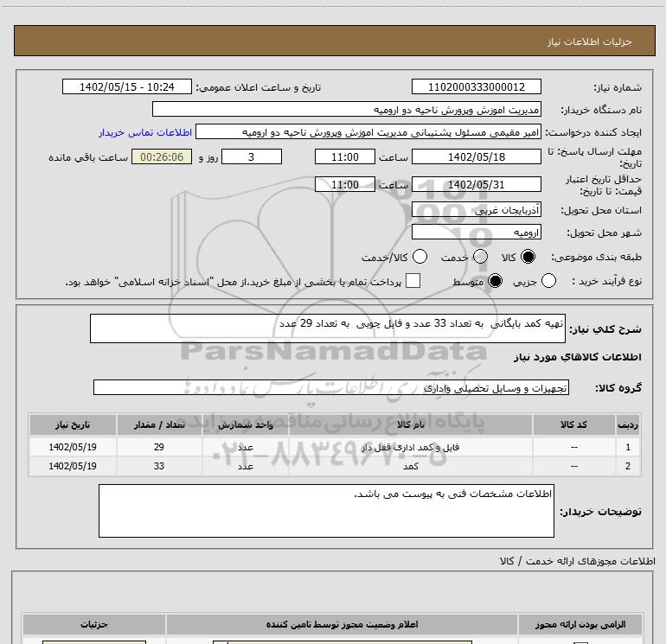Click the delivery city field ارومیه
666x644 pixels.
coord(476,233)
